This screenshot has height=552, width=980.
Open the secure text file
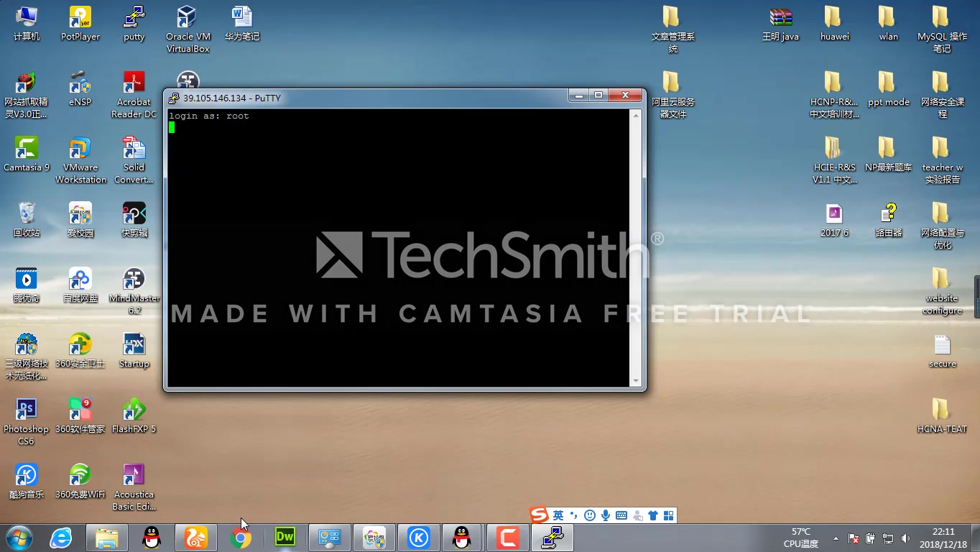tap(942, 350)
